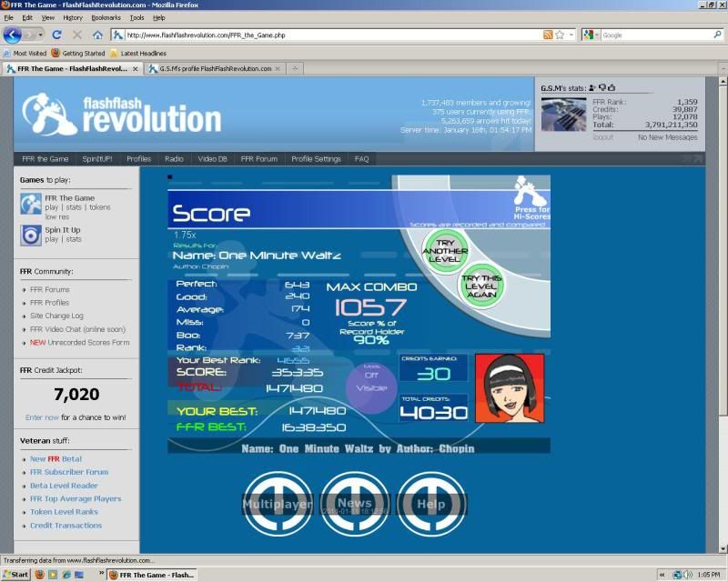
Task: Open the Video DB nav item
Action: 213,159
